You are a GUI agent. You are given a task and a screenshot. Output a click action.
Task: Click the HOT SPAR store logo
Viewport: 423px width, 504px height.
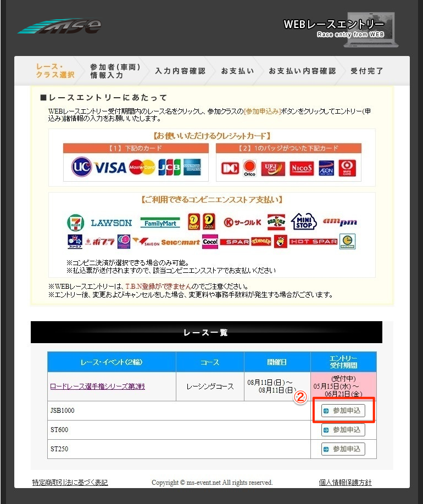(314, 242)
